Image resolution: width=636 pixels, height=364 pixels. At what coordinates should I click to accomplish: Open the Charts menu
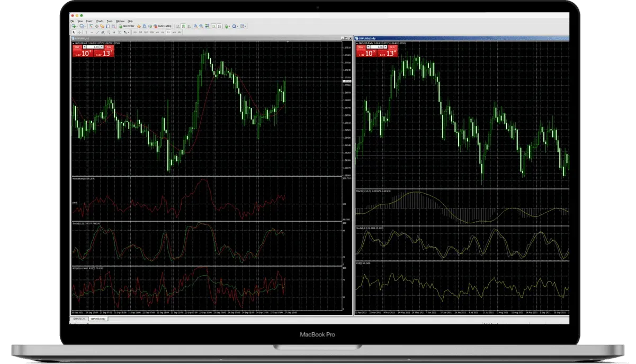100,21
